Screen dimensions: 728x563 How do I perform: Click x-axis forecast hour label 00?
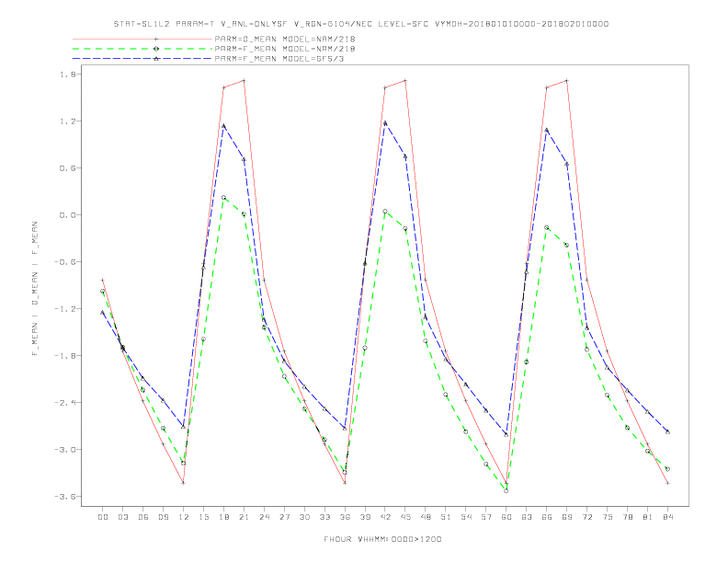103,517
